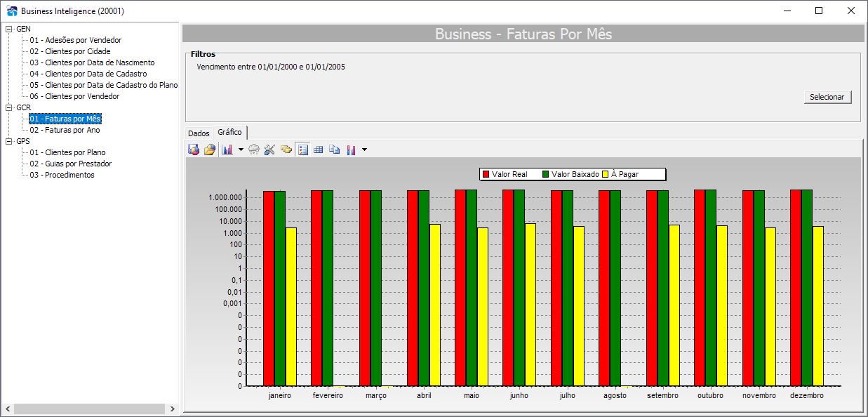Click the GEN group label
Image resolution: width=868 pixels, height=417 pixels.
pyautogui.click(x=23, y=29)
